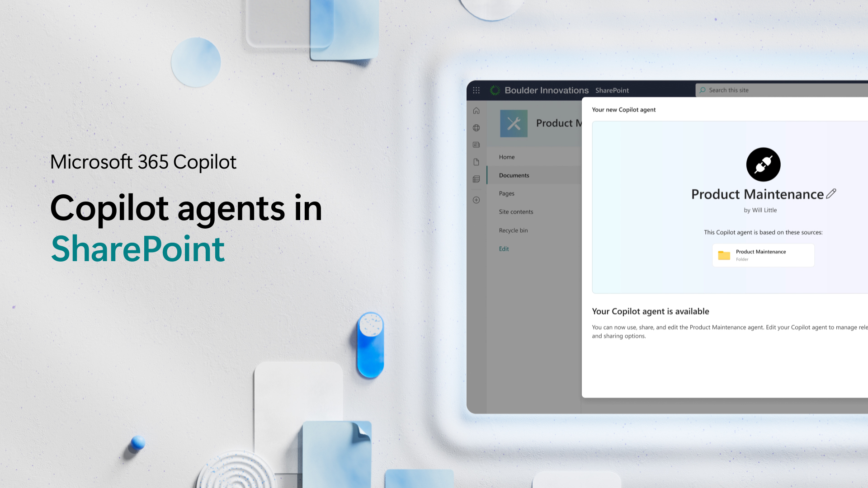Expand the Site contents section

tap(516, 211)
